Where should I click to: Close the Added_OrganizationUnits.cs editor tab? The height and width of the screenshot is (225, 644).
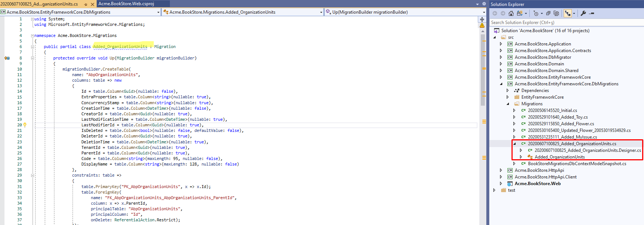click(92, 4)
